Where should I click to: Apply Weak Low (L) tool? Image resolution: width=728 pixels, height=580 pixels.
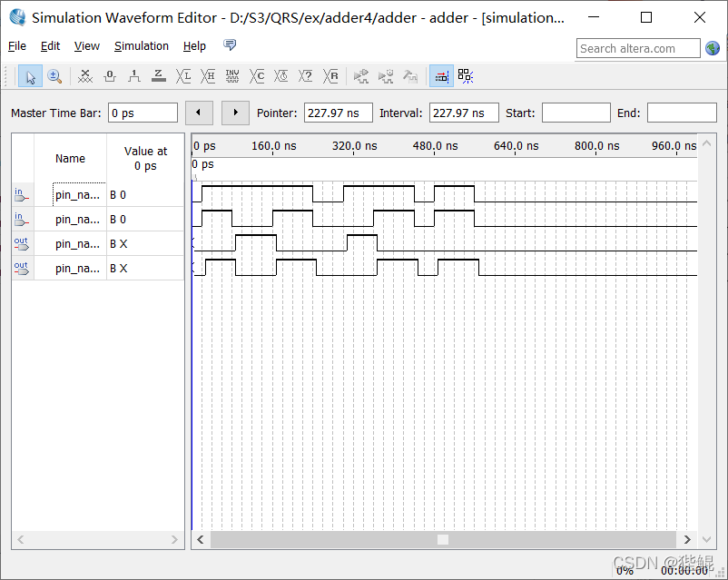pyautogui.click(x=183, y=76)
